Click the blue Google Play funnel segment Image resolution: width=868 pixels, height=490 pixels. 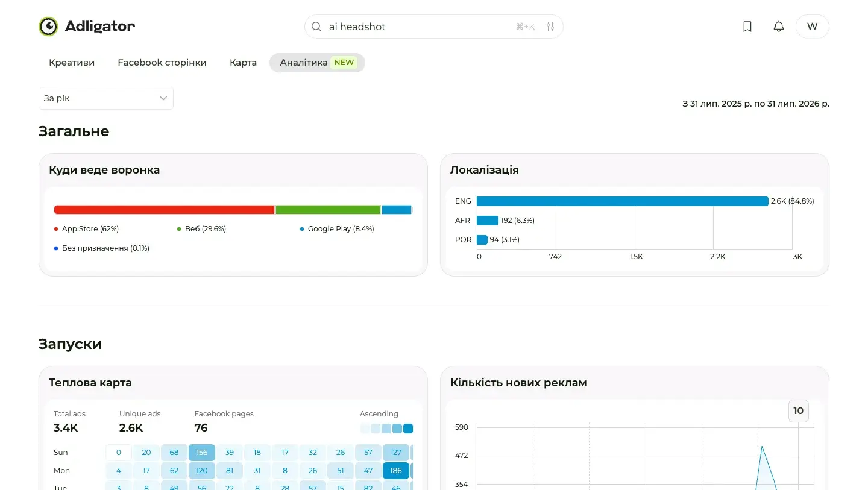(396, 210)
